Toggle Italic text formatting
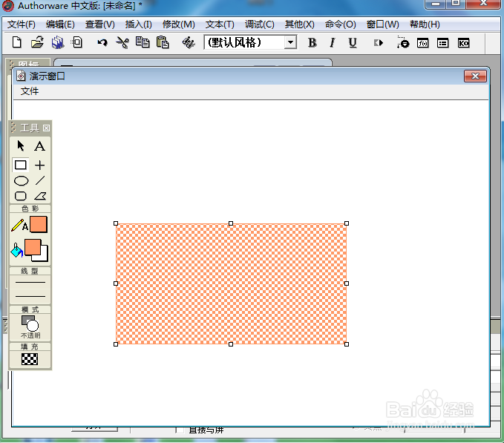Image resolution: width=504 pixels, height=443 pixels. (333, 42)
